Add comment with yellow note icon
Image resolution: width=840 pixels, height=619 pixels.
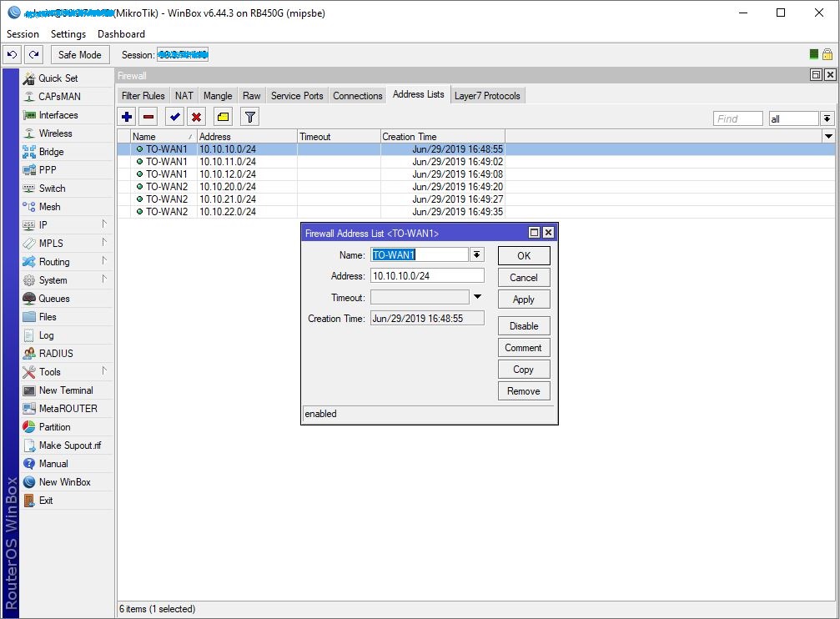223,116
